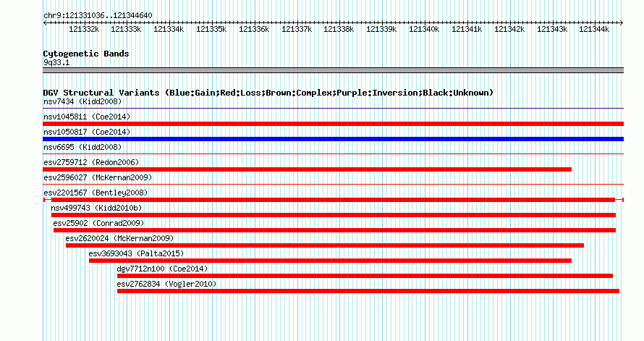Click the 121340k ruler tick label

(424, 29)
